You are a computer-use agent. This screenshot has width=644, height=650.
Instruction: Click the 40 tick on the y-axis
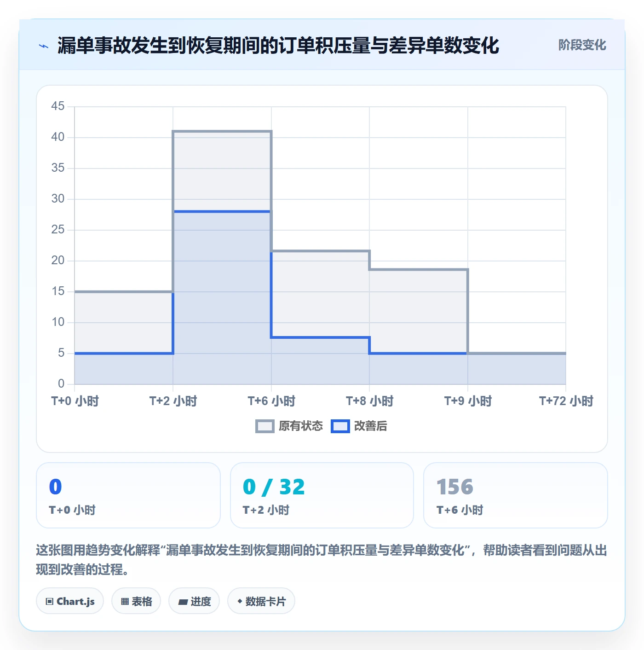pyautogui.click(x=58, y=137)
